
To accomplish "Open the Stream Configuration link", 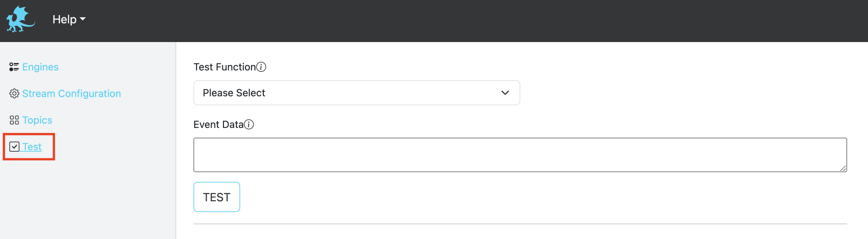I will tap(72, 93).
